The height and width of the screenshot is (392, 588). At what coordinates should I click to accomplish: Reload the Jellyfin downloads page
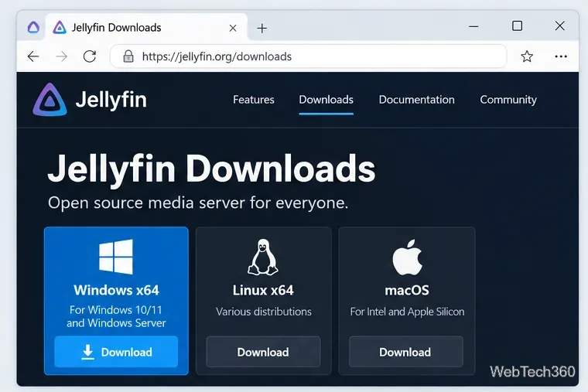pyautogui.click(x=90, y=56)
